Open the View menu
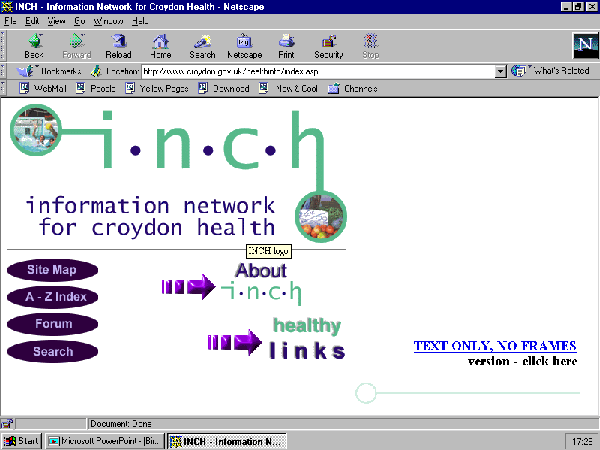The width and height of the screenshot is (600, 450). [x=57, y=20]
